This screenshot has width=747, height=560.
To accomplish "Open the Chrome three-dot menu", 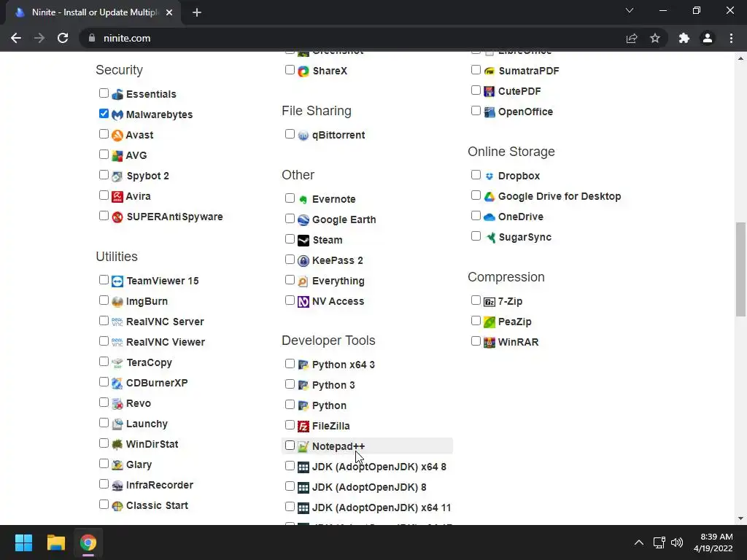I will coord(731,38).
